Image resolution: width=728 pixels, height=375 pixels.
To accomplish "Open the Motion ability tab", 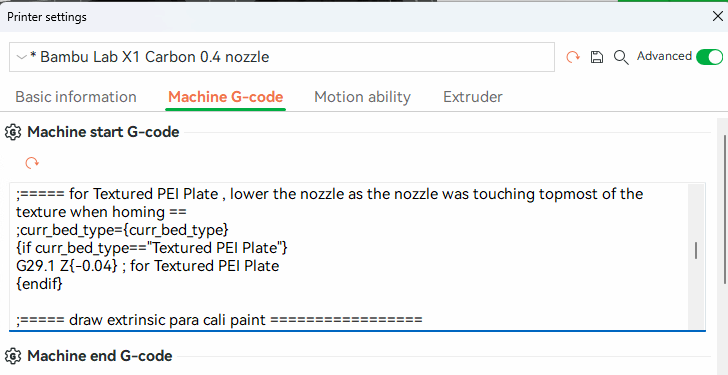I will (362, 97).
